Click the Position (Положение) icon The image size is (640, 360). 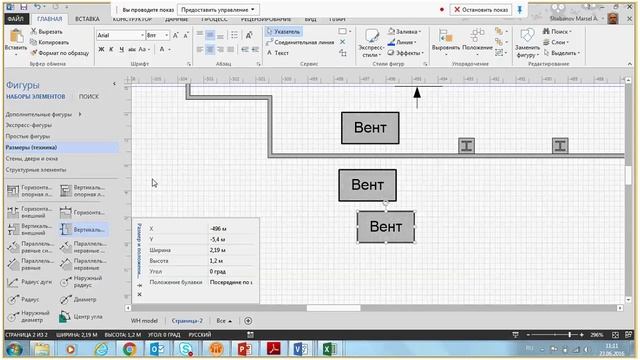(477, 36)
